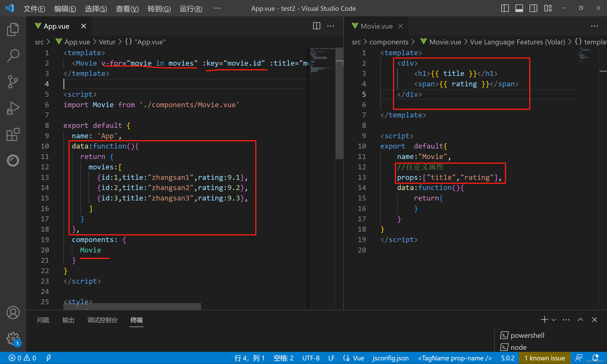
Task: Click "App.vue" symbol breadcrumb
Action: click(x=145, y=42)
